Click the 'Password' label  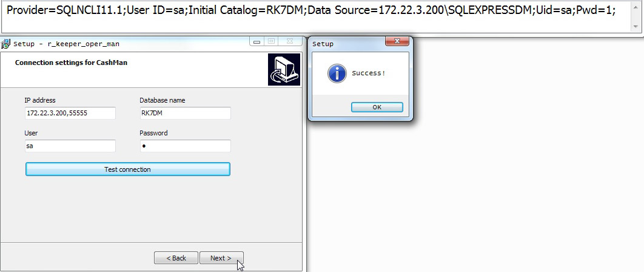click(x=153, y=133)
